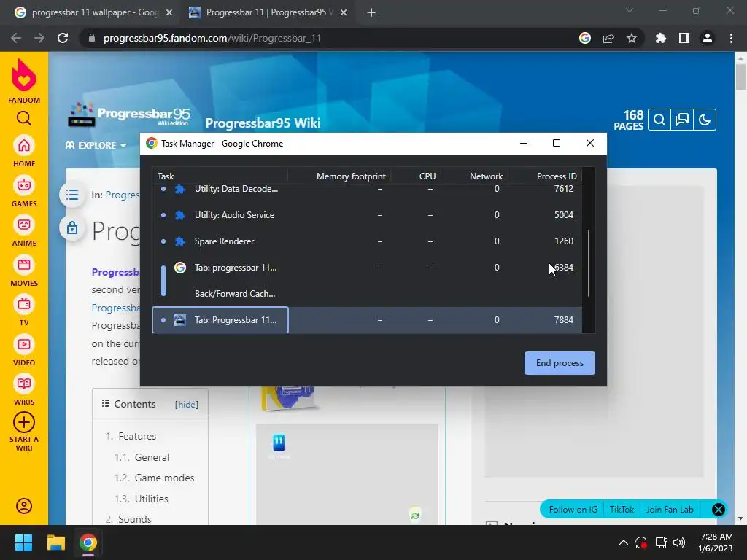Open the GAMES section in sidebar
The height and width of the screenshot is (560, 747).
[x=24, y=192]
